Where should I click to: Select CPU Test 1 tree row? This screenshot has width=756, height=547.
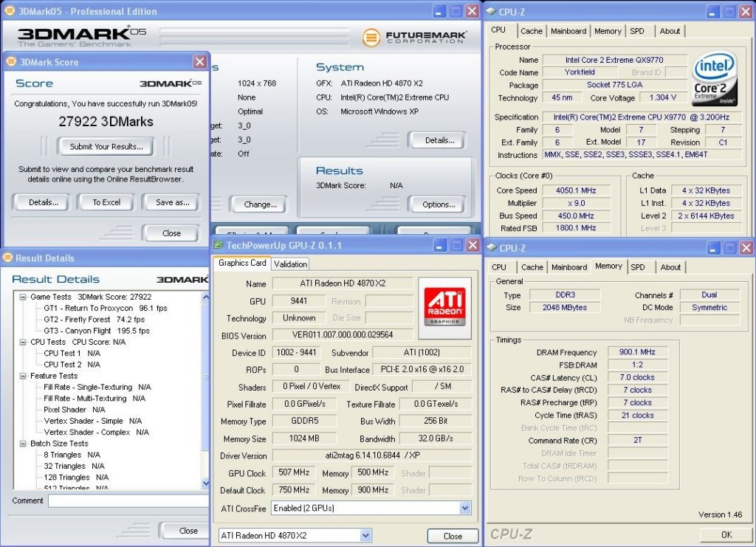pyautogui.click(x=72, y=354)
